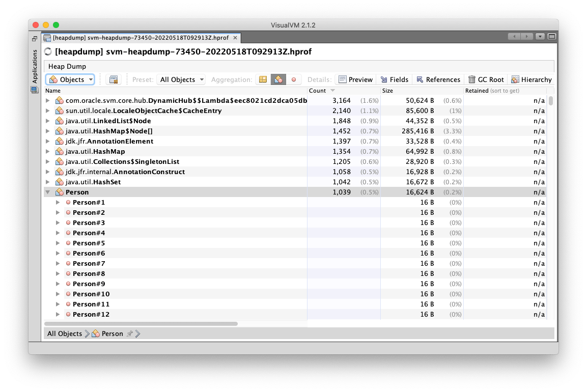Open the Preset All Objects dropdown
The width and height of the screenshot is (587, 392).
coord(181,79)
